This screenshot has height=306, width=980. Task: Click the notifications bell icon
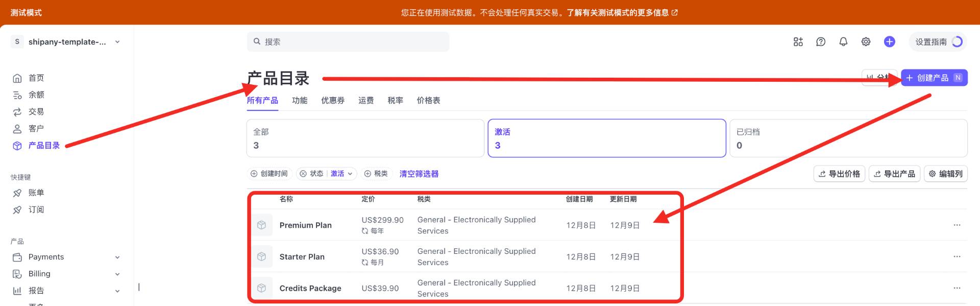tap(843, 42)
